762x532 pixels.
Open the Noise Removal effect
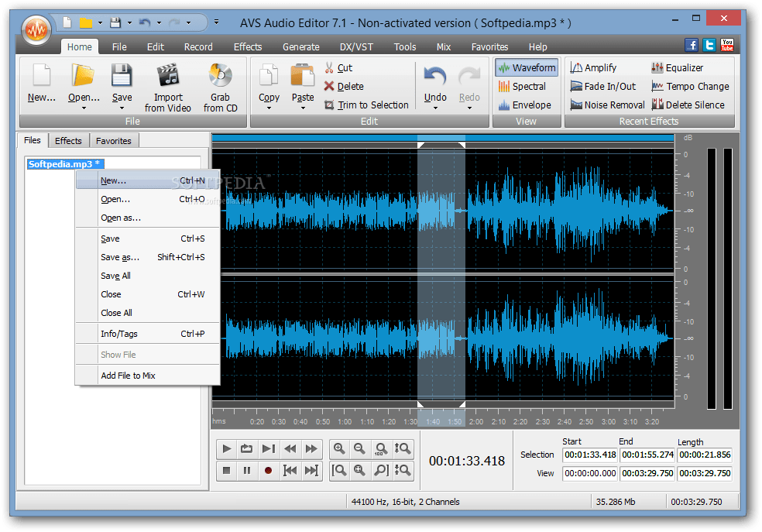607,105
